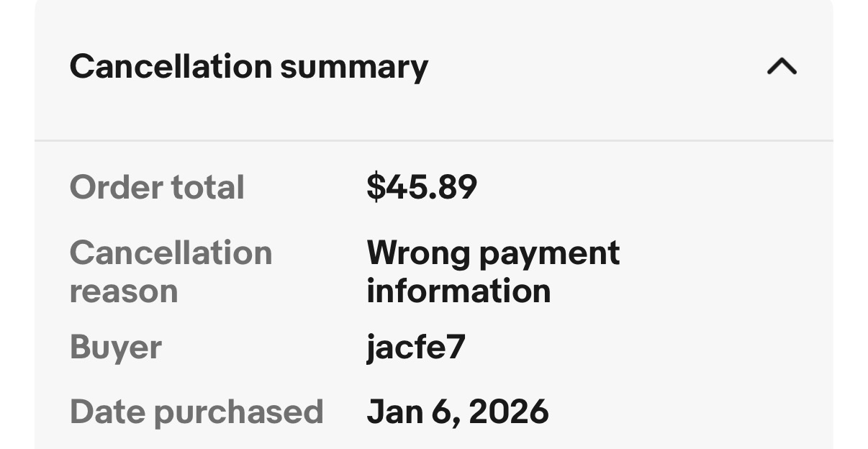Click the word Date in Date purchased

click(107, 412)
